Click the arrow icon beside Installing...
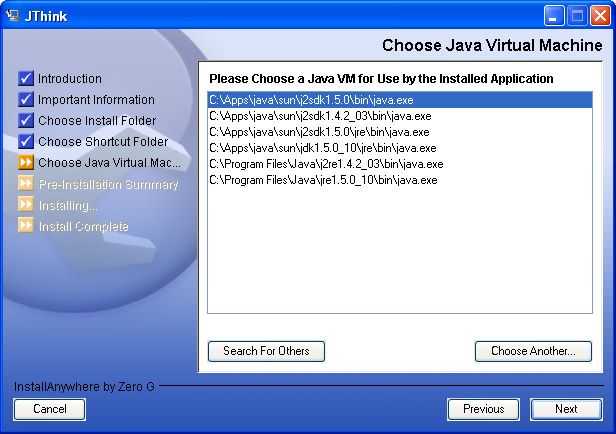This screenshot has height=434, width=616. coord(26,205)
